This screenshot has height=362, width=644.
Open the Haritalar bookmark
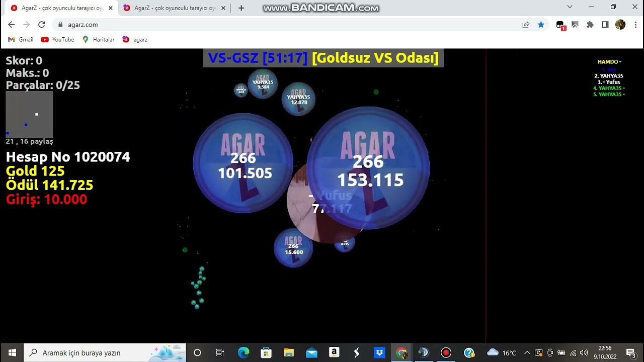[99, 40]
